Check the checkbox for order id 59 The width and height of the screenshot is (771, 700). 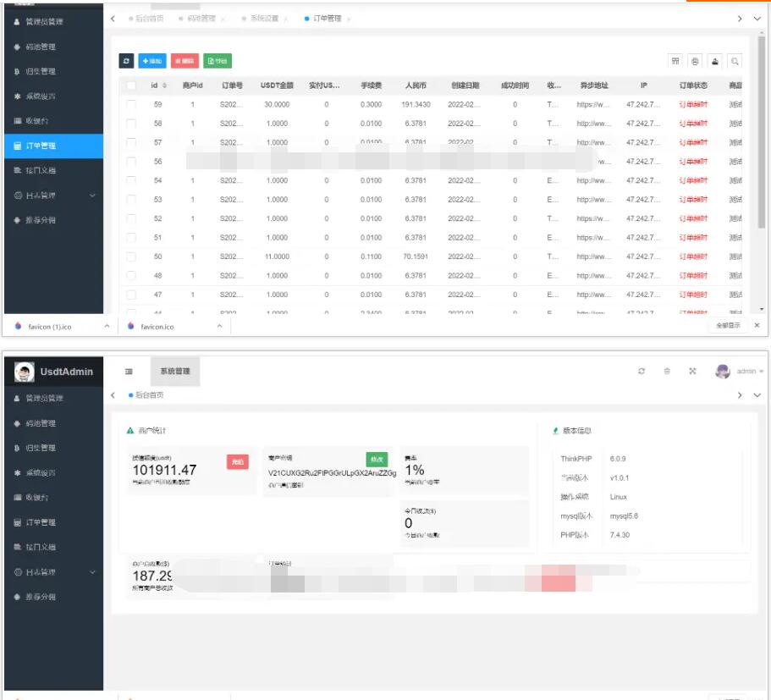(131, 104)
